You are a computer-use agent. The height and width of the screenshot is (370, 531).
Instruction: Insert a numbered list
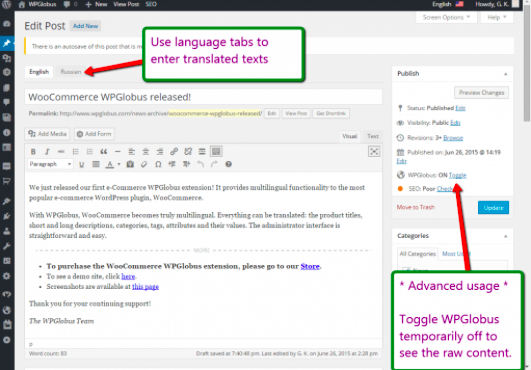point(89,152)
